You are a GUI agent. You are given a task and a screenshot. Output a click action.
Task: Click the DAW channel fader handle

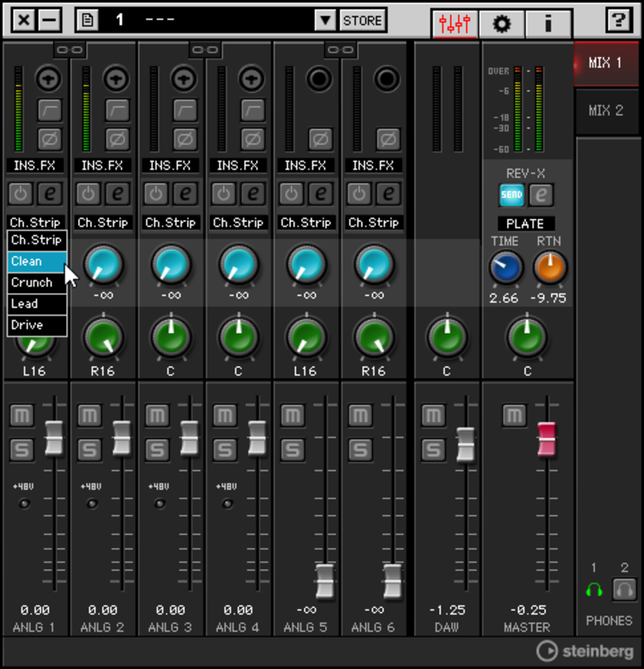pos(465,444)
